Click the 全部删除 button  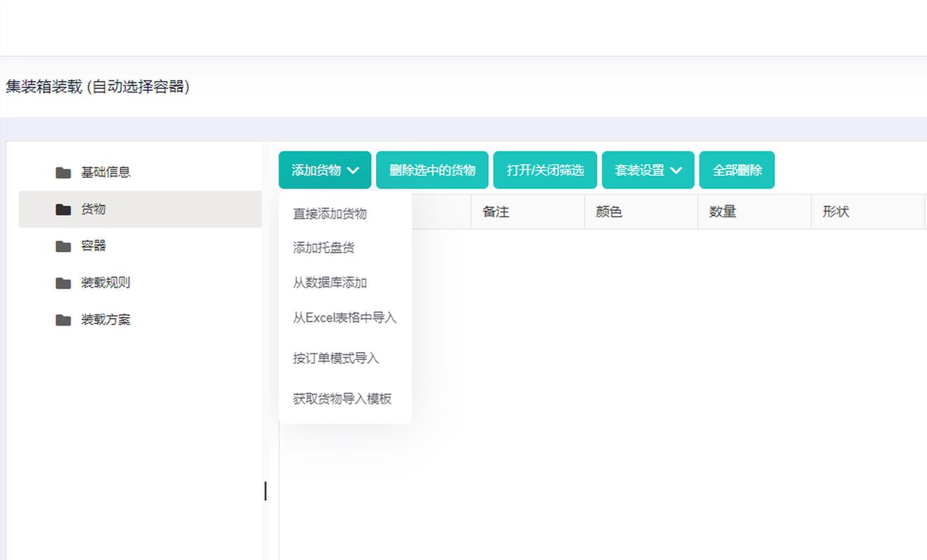[x=737, y=170]
